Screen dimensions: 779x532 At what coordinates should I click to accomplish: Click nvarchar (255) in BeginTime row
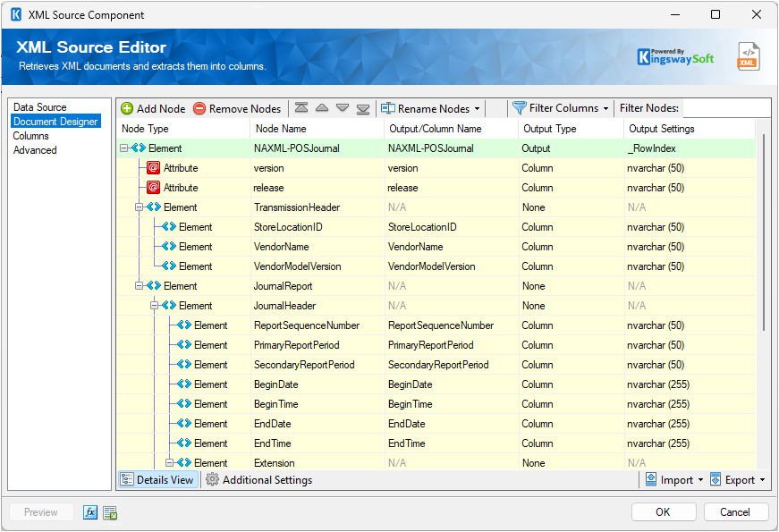(x=658, y=404)
